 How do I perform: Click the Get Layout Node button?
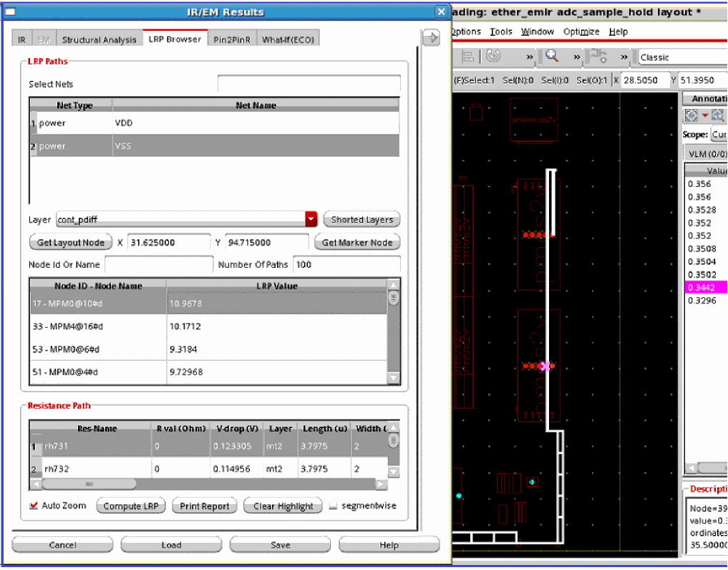pos(71,243)
